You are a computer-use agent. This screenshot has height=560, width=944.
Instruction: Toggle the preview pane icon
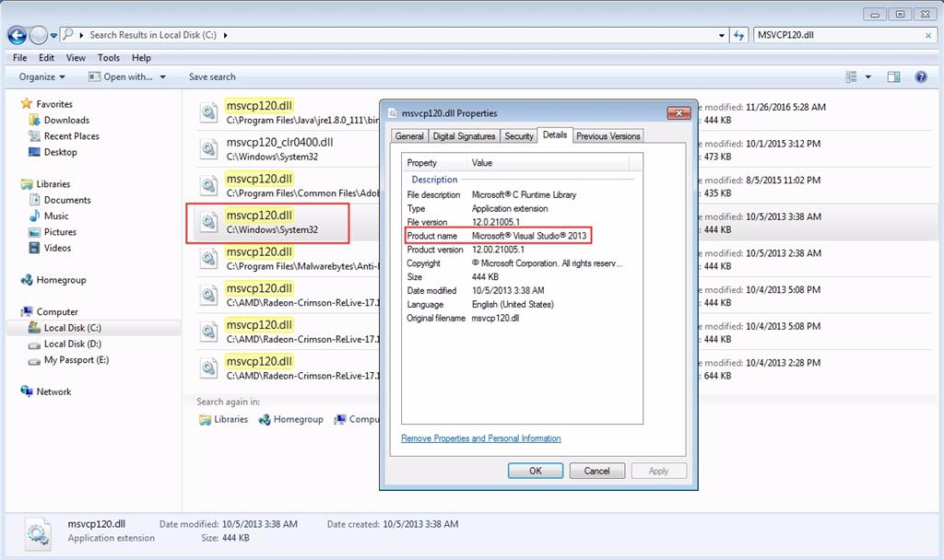point(893,77)
